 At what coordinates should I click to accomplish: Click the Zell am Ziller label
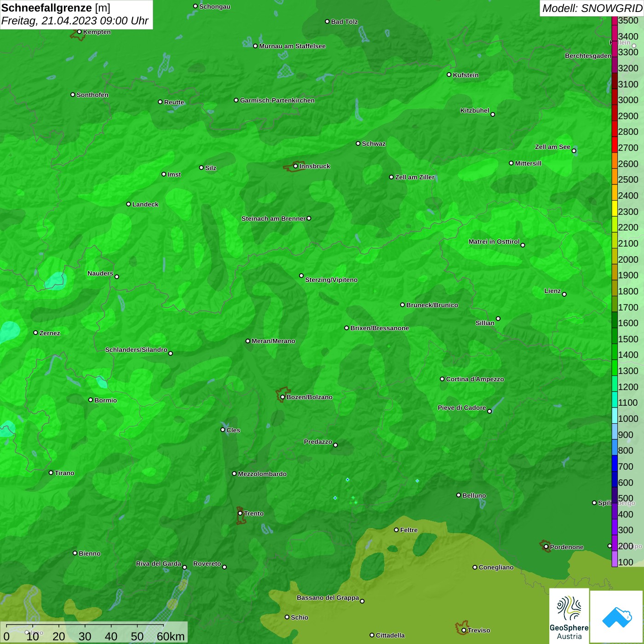coord(415,177)
